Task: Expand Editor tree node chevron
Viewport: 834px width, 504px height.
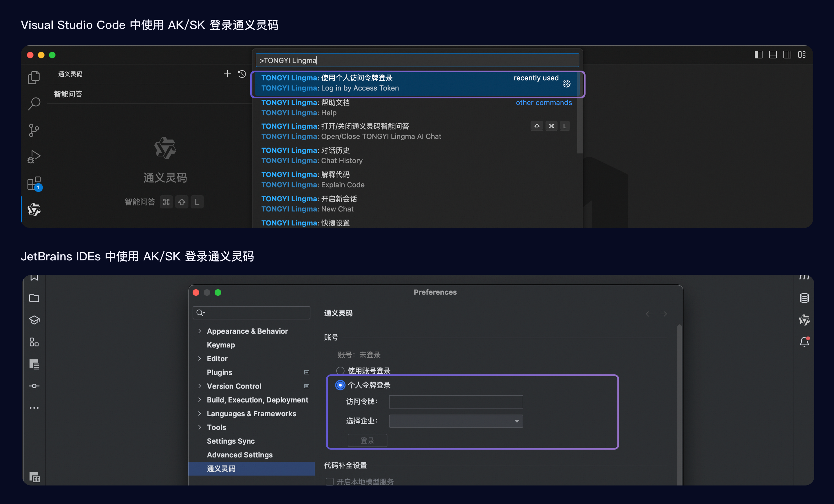Action: 199,358
